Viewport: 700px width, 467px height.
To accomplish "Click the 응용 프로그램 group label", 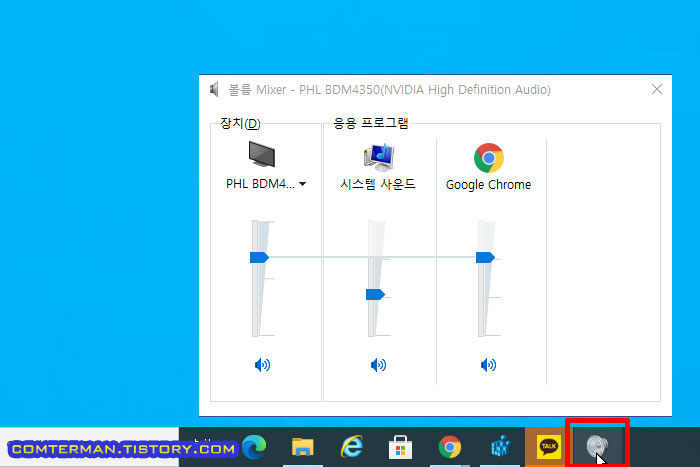I will point(371,123).
